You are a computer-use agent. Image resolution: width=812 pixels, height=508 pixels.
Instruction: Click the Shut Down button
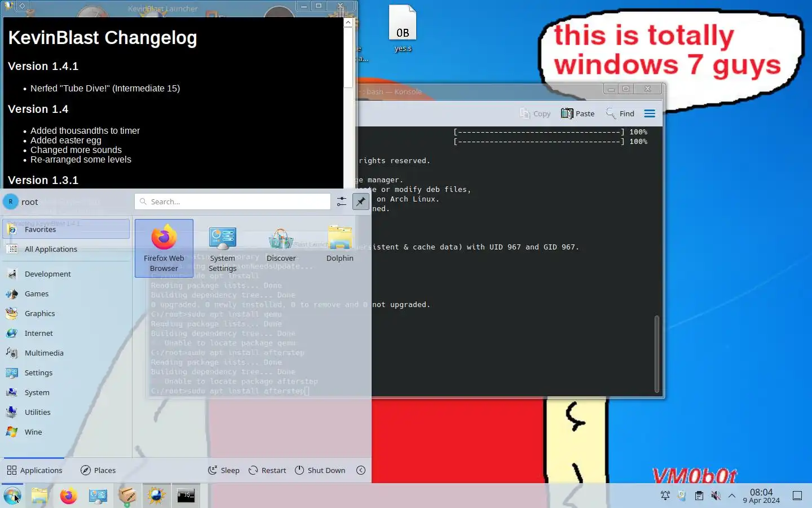320,470
